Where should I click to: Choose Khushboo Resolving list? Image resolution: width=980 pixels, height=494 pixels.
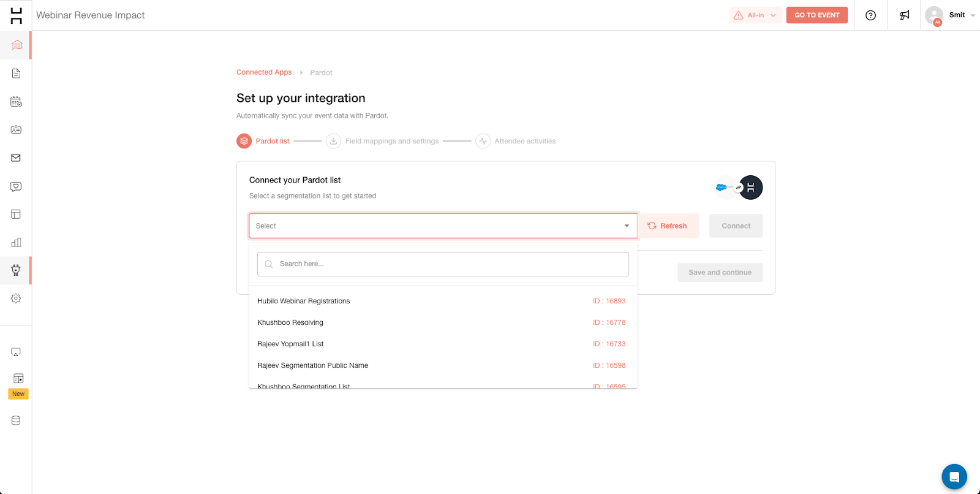point(443,322)
